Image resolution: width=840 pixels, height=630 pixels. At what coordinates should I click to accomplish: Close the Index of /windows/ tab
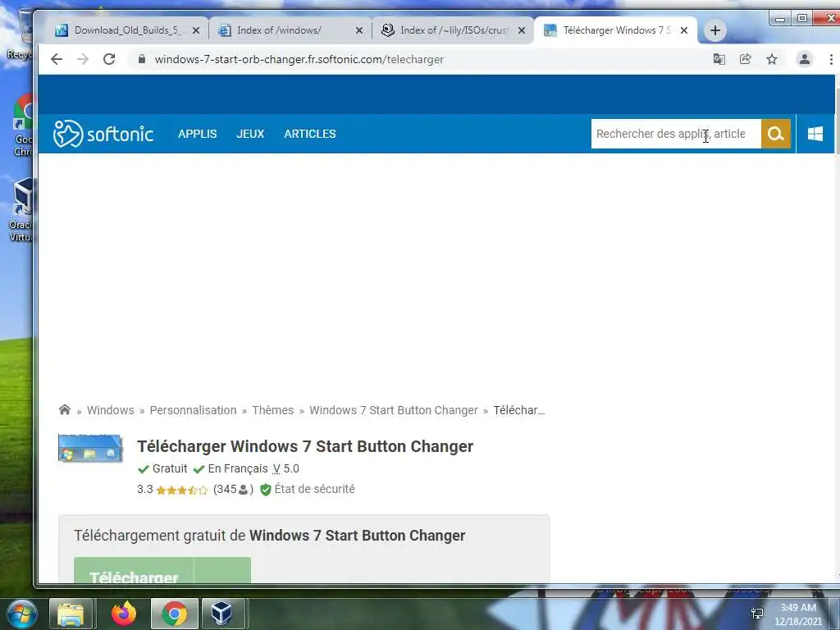tap(359, 30)
